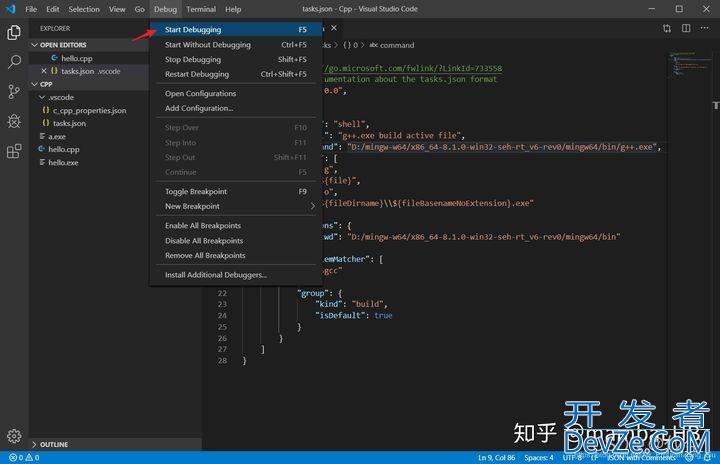This screenshot has width=720, height=464.
Task: Open the Manage gear icon
Action: [x=14, y=436]
